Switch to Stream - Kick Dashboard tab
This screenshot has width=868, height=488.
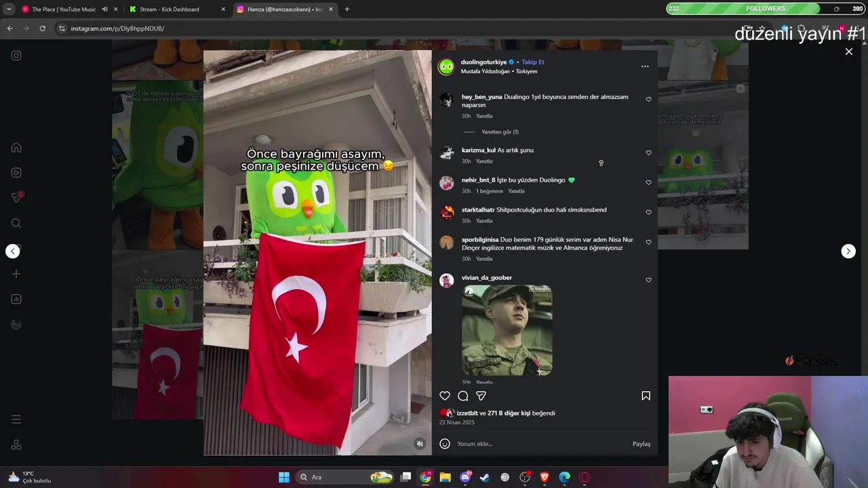[170, 9]
